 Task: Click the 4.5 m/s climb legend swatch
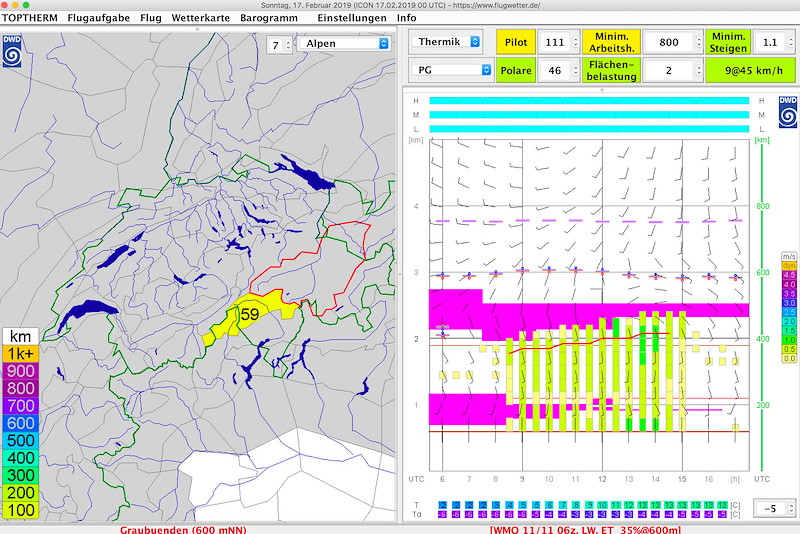pyautogui.click(x=789, y=275)
